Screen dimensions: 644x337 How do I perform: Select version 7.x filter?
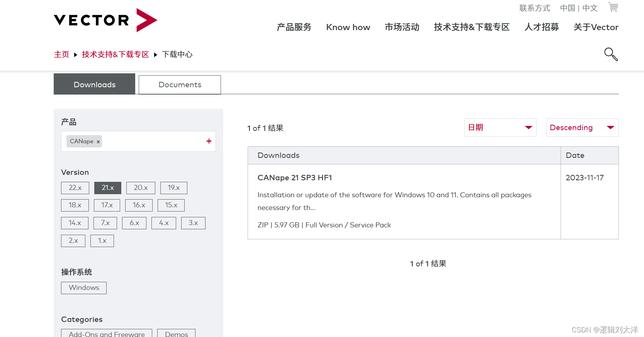coord(105,223)
